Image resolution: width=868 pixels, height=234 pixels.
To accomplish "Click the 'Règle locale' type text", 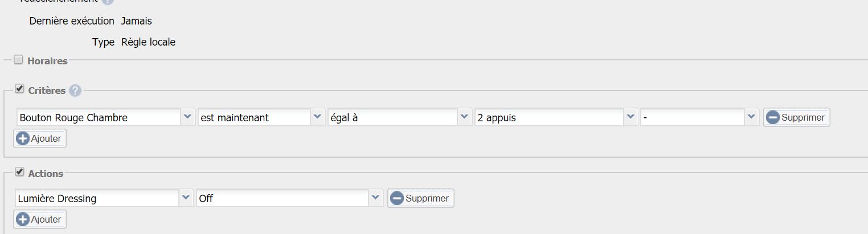I will [x=148, y=42].
